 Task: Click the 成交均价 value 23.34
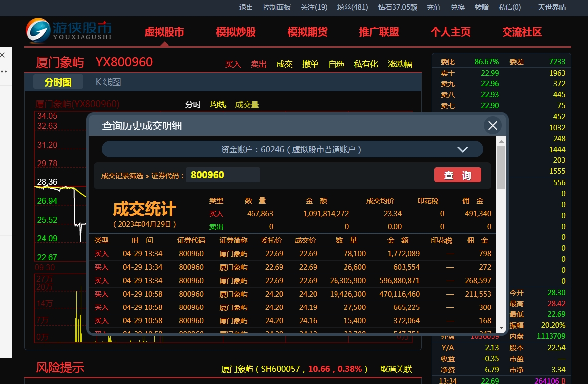click(393, 214)
